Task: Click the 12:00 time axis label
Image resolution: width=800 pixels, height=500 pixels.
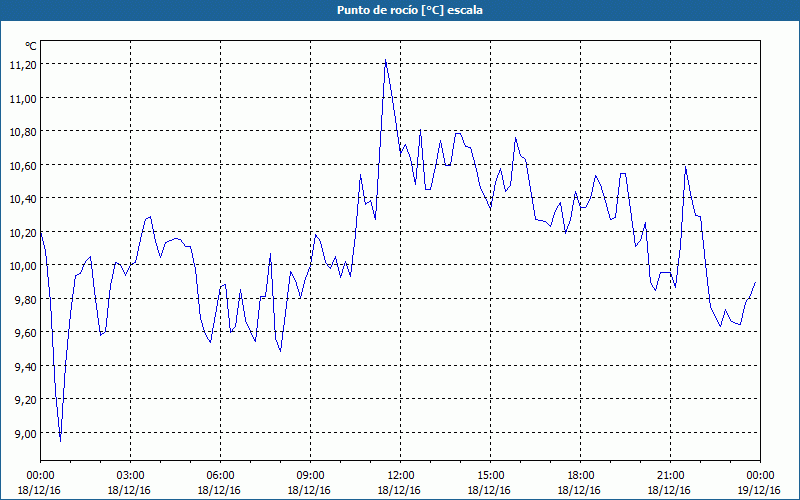Action: tap(401, 476)
